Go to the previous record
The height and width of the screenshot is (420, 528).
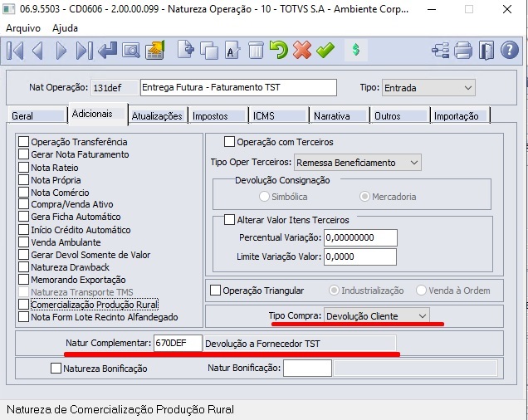coord(37,51)
